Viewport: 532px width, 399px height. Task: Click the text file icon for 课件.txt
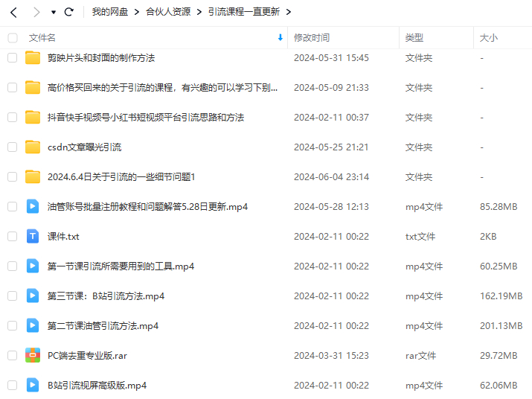tap(33, 236)
